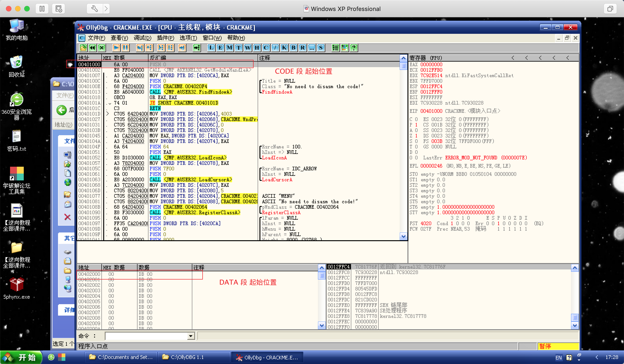This screenshot has width=624, height=364.
Task: Open Executable modules (E) window
Action: (220, 48)
